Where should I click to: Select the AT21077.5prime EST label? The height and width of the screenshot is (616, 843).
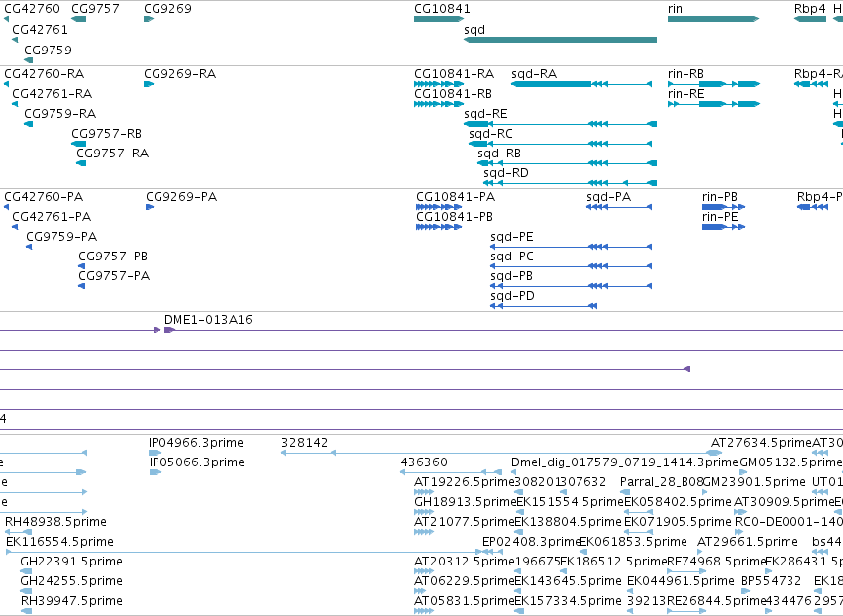[x=465, y=522]
